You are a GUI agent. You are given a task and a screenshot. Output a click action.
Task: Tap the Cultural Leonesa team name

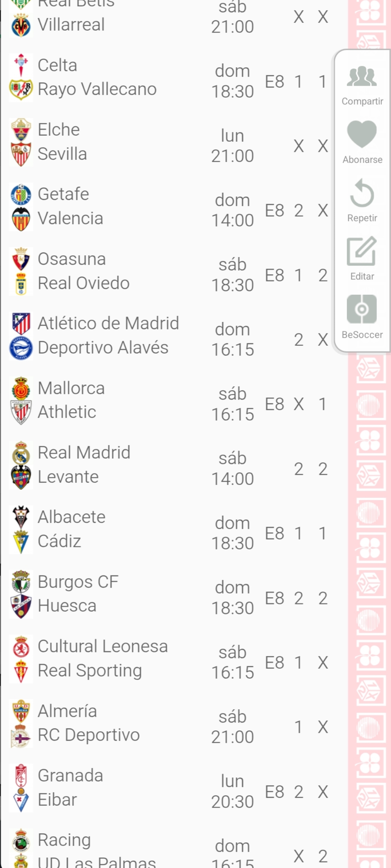click(103, 647)
